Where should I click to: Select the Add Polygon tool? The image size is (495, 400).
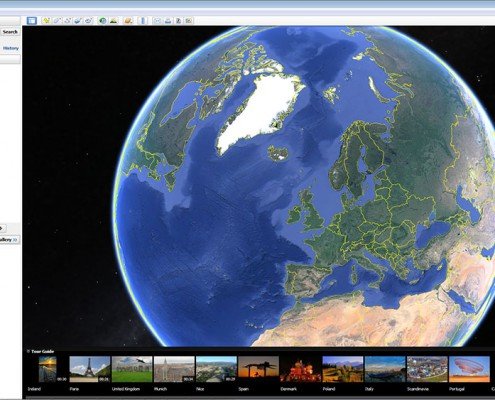coord(57,21)
